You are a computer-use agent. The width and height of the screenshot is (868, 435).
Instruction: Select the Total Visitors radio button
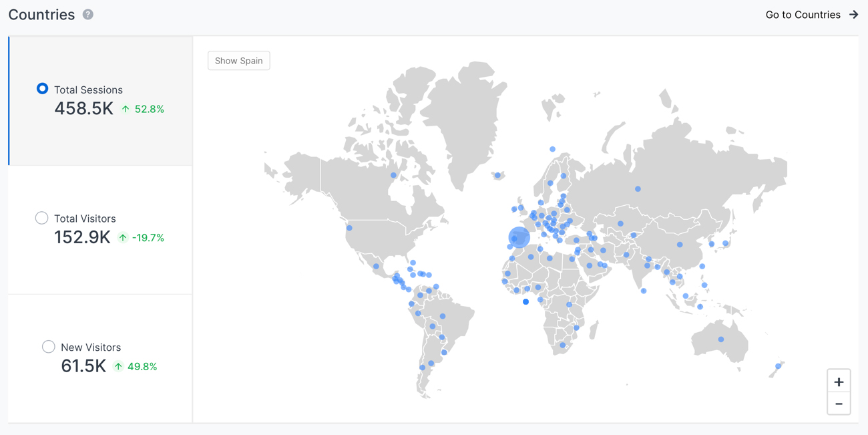[41, 218]
